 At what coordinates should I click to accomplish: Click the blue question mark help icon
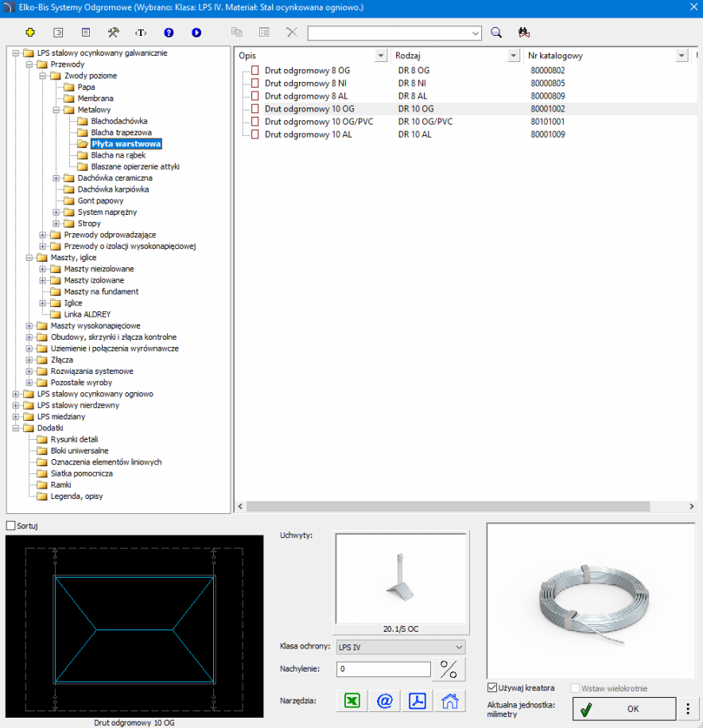(169, 33)
